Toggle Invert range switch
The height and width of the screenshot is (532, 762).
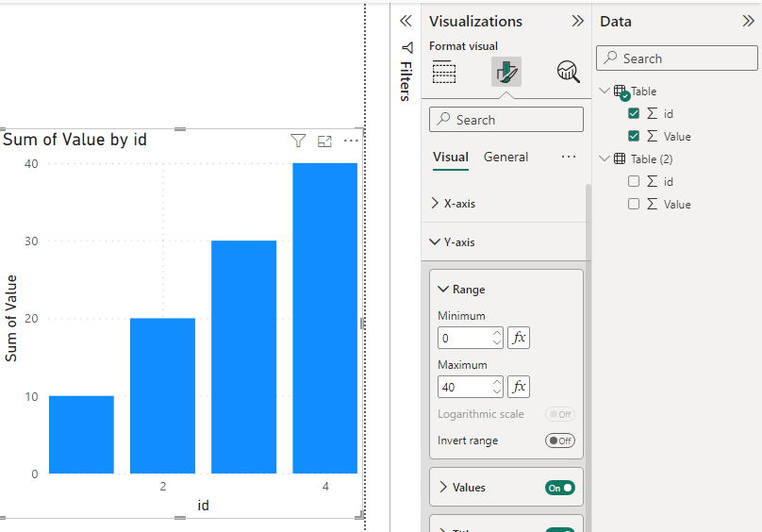[560, 441]
